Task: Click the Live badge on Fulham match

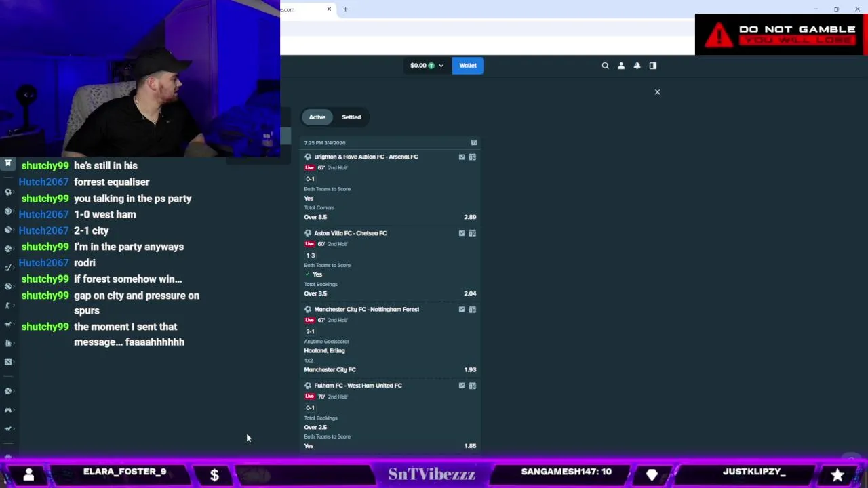Action: 310,396
